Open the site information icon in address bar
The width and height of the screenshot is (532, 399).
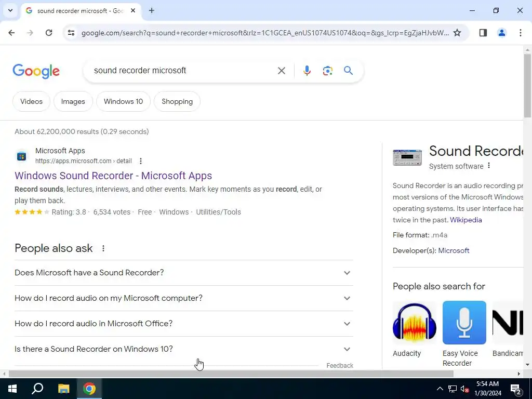[x=71, y=33]
